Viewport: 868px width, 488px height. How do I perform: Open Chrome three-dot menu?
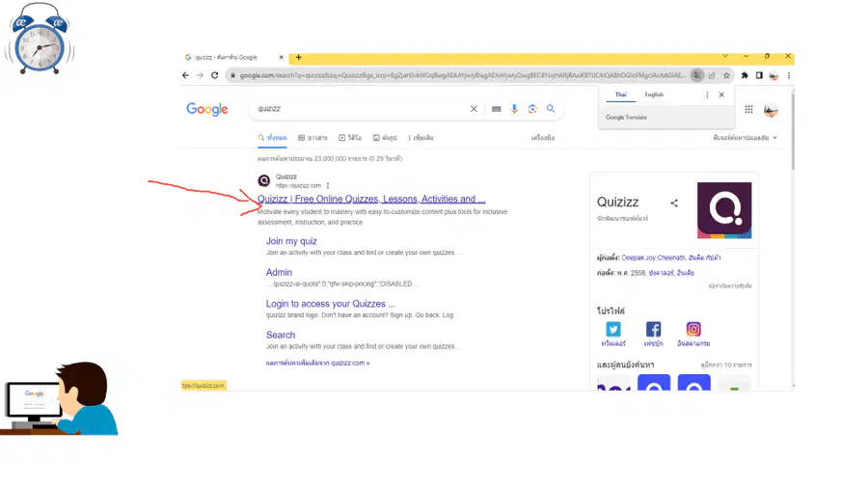tap(788, 75)
